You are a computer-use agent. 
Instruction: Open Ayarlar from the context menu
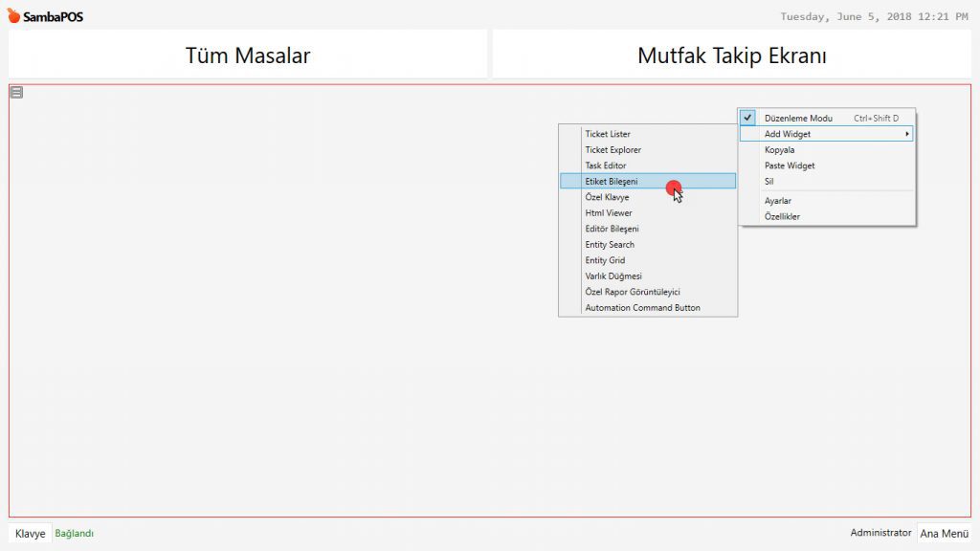[777, 201]
